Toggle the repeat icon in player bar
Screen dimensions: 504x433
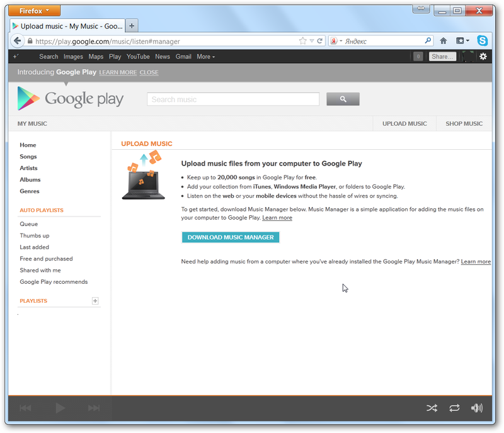pyautogui.click(x=454, y=408)
